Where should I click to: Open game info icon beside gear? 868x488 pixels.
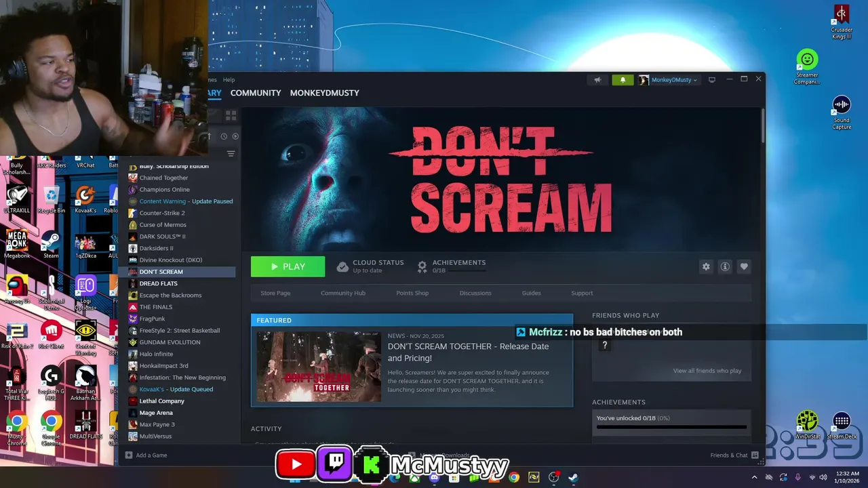[x=725, y=266]
